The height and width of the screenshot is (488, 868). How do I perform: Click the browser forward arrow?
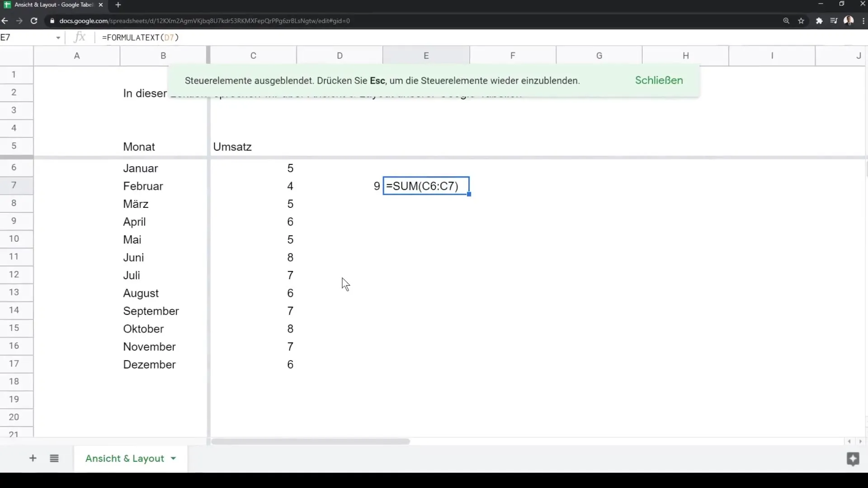[19, 21]
